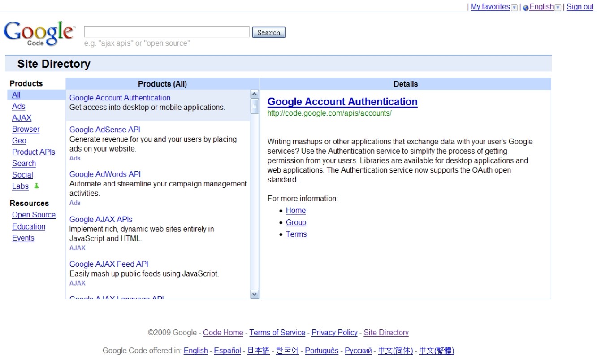Select Google AJAX APIs in the list
597x364 pixels.
click(x=101, y=219)
